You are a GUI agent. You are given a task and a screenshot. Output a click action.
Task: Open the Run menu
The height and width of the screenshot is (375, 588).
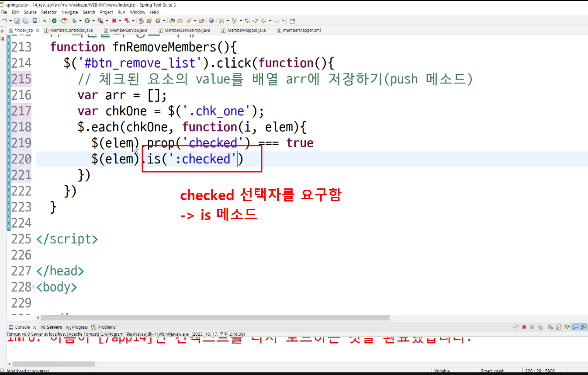pyautogui.click(x=121, y=12)
